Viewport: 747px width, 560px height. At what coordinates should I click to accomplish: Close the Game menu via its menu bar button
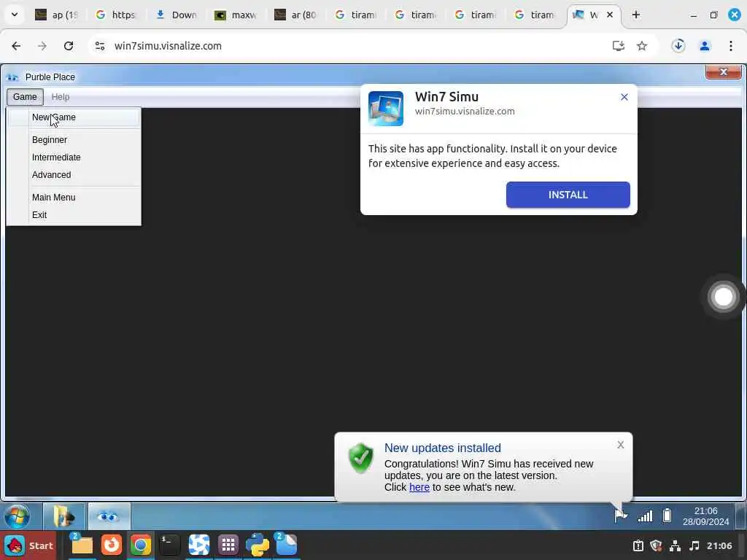coord(25,97)
